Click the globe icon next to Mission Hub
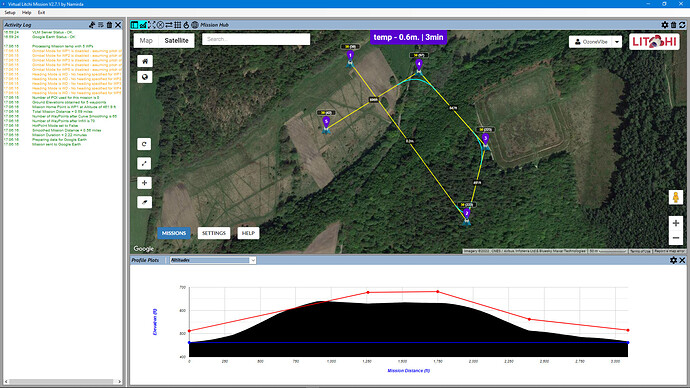690x388 pixels. pyautogui.click(x=195, y=25)
